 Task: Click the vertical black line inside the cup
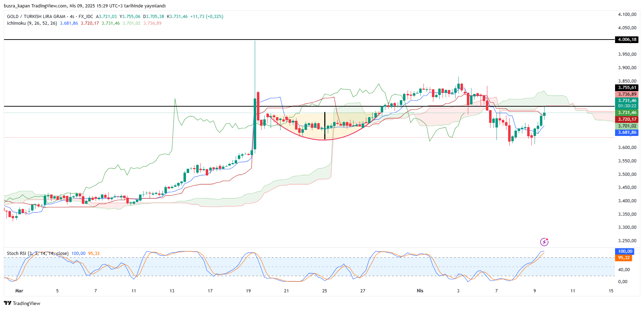(325, 124)
